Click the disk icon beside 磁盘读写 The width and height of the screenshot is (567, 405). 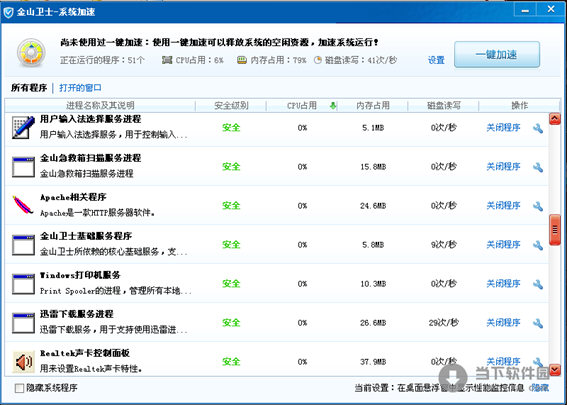318,60
